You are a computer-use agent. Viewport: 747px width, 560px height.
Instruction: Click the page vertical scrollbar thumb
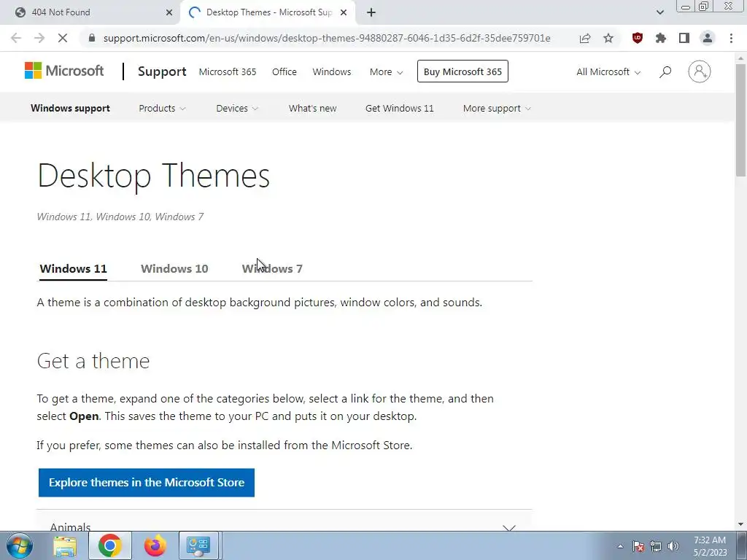coord(741,120)
